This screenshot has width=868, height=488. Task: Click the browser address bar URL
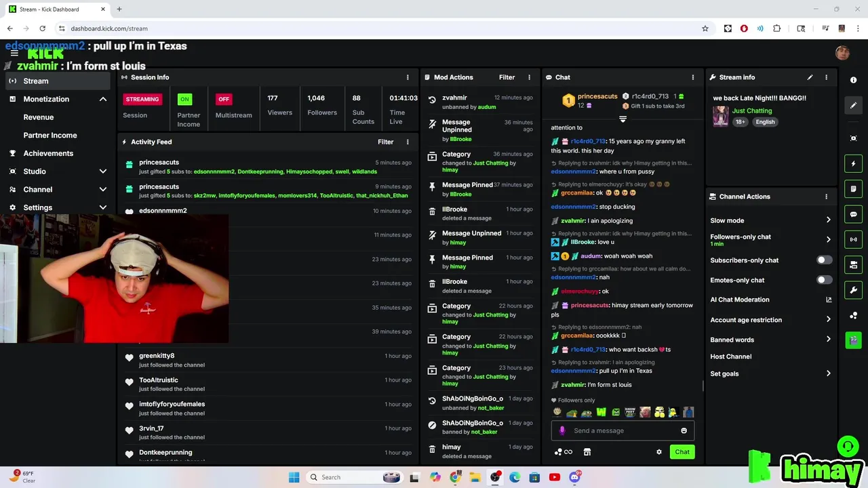tap(108, 28)
